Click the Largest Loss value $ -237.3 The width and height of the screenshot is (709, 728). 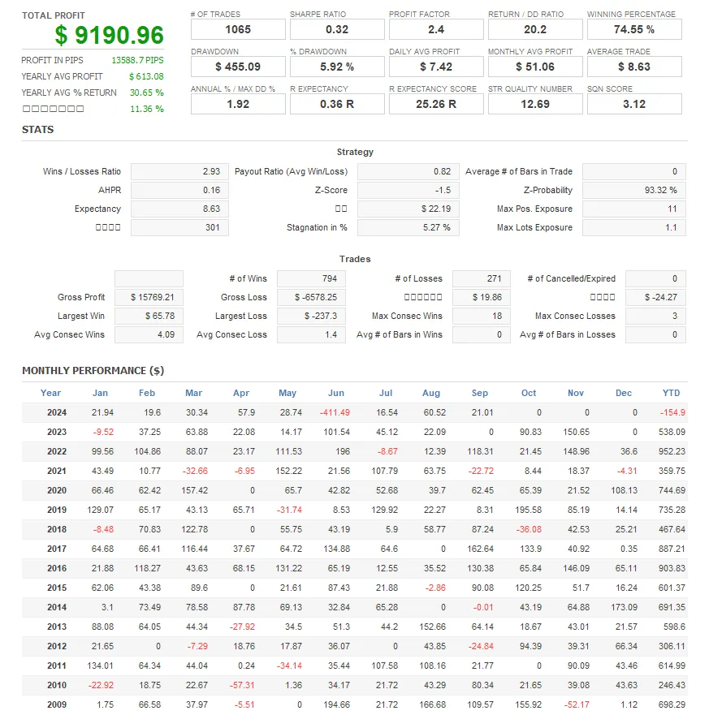(311, 316)
